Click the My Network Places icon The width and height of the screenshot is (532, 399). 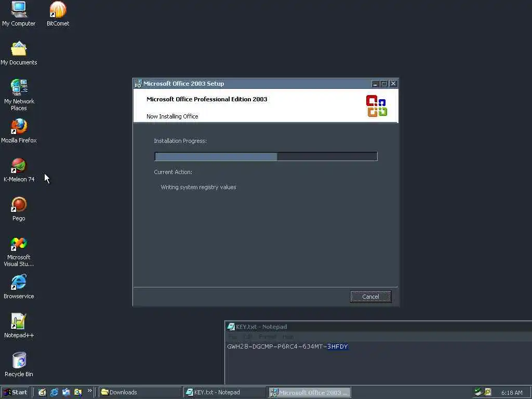19,95
